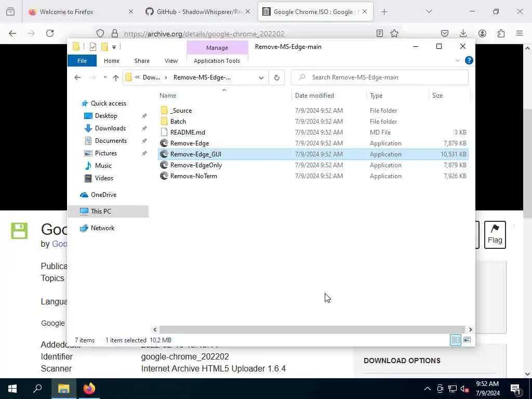Open Quick access in navigation pane
532x399 pixels.
click(x=108, y=103)
